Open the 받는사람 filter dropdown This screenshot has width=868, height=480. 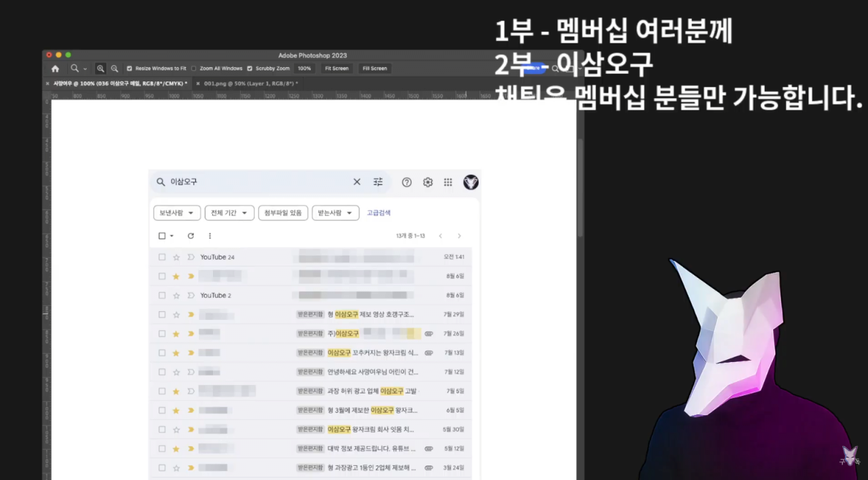pyautogui.click(x=336, y=213)
